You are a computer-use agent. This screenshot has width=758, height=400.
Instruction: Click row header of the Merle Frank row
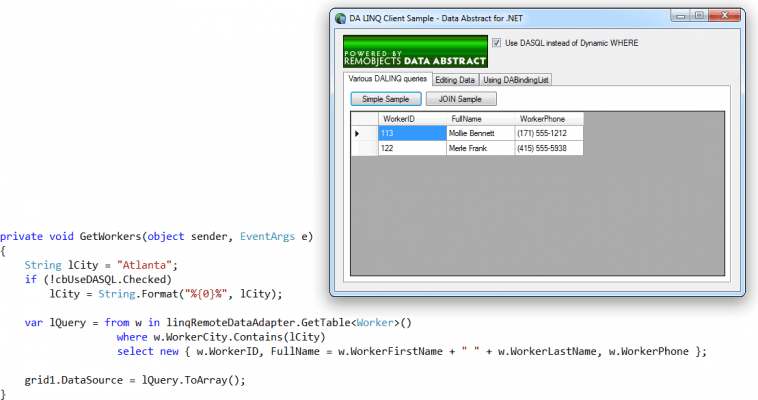[364, 148]
